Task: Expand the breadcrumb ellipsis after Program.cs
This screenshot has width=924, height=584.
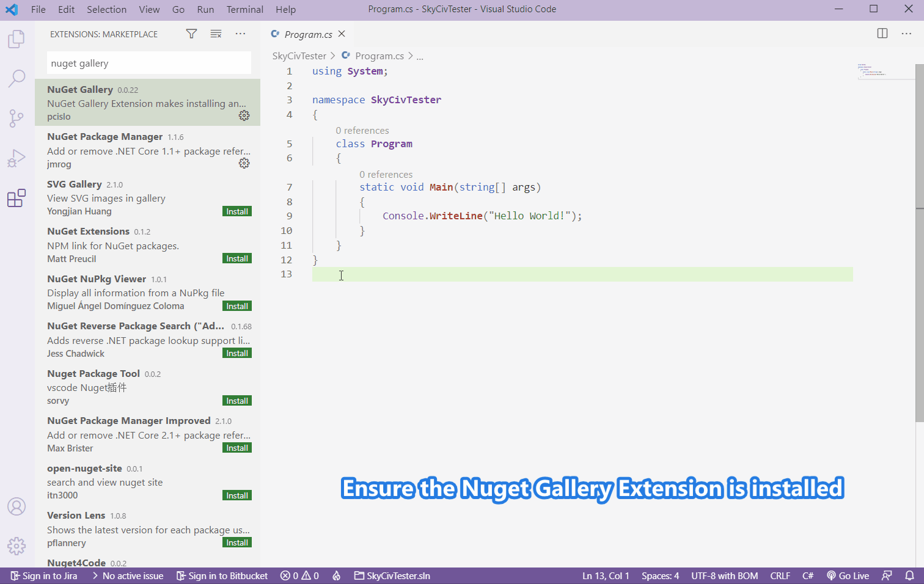Action: click(420, 56)
